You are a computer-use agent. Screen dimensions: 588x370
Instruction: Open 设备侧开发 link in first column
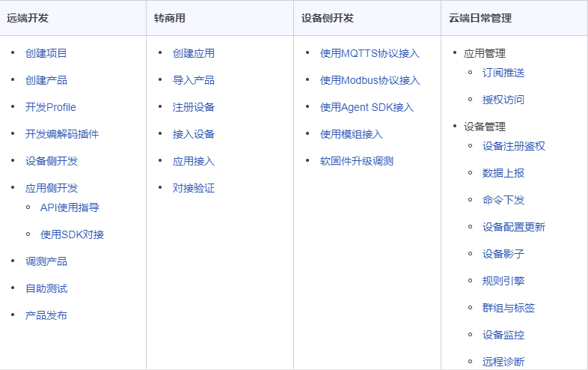point(52,161)
